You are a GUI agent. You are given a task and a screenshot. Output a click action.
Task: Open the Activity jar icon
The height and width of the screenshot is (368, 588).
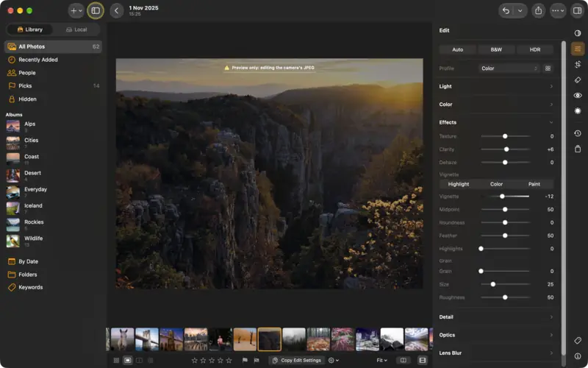tap(578, 149)
